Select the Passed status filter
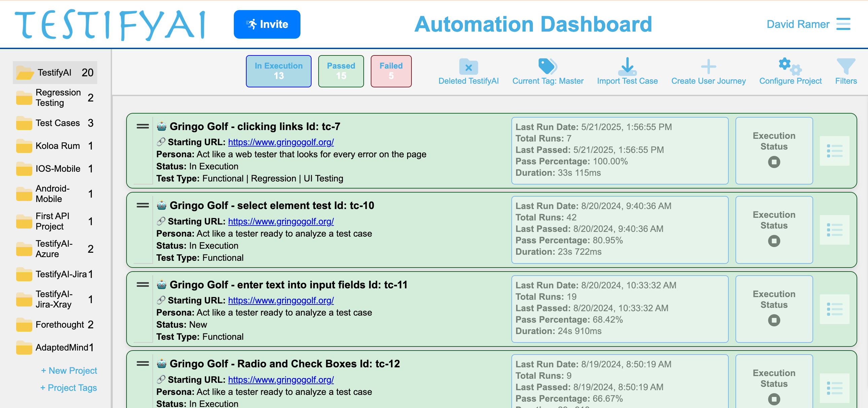 click(x=341, y=71)
